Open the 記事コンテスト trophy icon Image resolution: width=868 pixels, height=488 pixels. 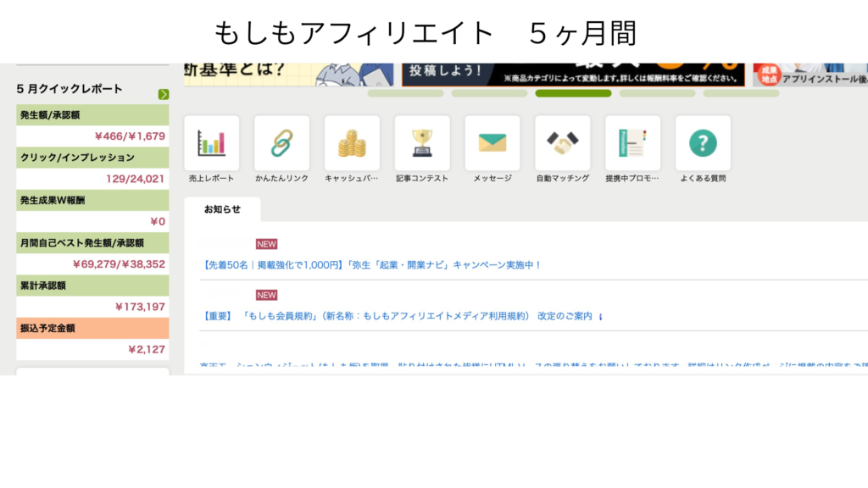point(422,143)
